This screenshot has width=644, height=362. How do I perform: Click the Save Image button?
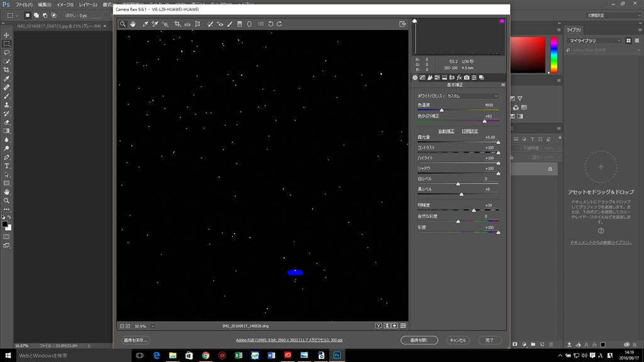[x=136, y=340]
